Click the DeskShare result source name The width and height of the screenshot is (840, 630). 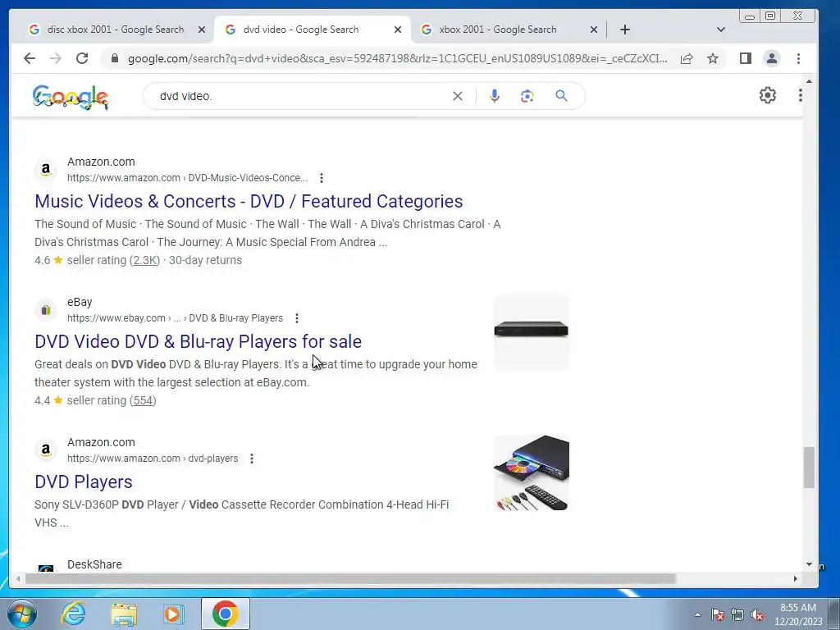pos(94,564)
